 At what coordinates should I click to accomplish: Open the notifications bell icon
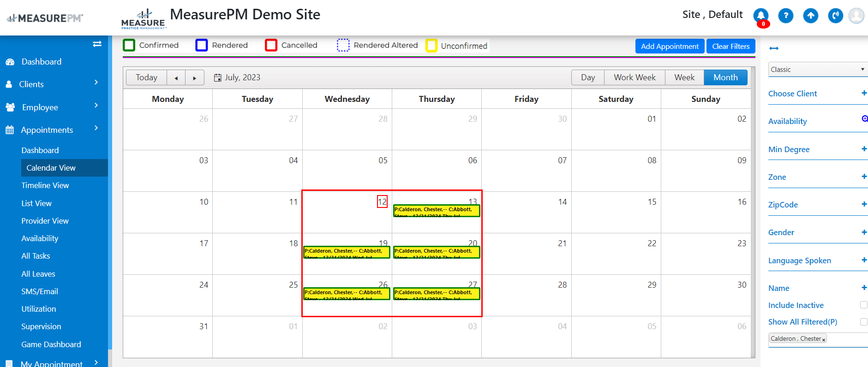coord(760,16)
